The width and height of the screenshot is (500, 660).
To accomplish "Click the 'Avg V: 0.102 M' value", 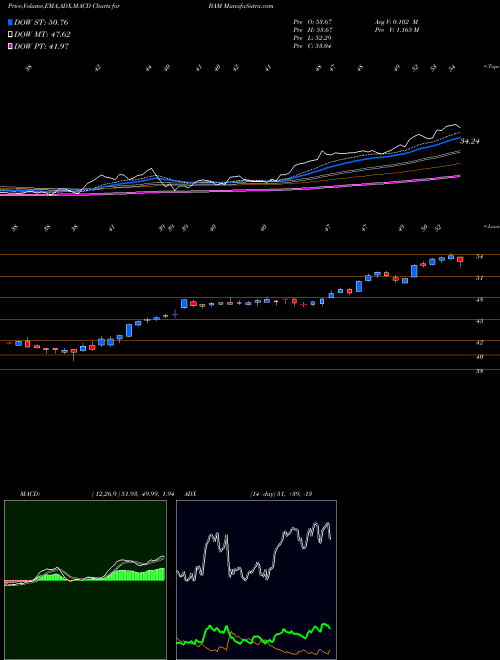I will click(x=396, y=22).
